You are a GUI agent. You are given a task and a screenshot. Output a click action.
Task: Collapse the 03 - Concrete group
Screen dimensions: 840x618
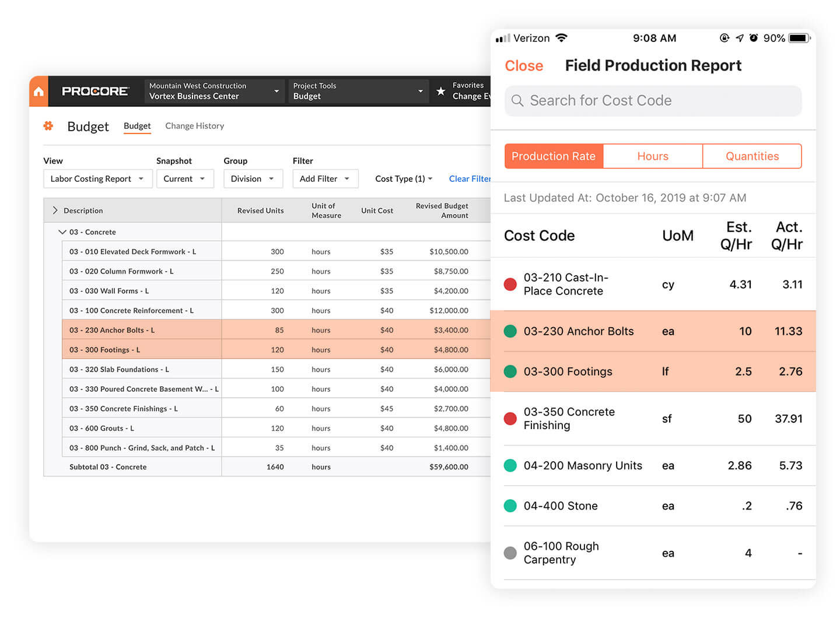click(62, 232)
